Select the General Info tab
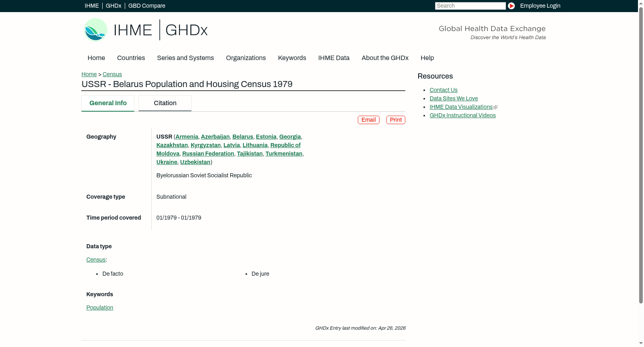The image size is (644, 347). coord(108,103)
